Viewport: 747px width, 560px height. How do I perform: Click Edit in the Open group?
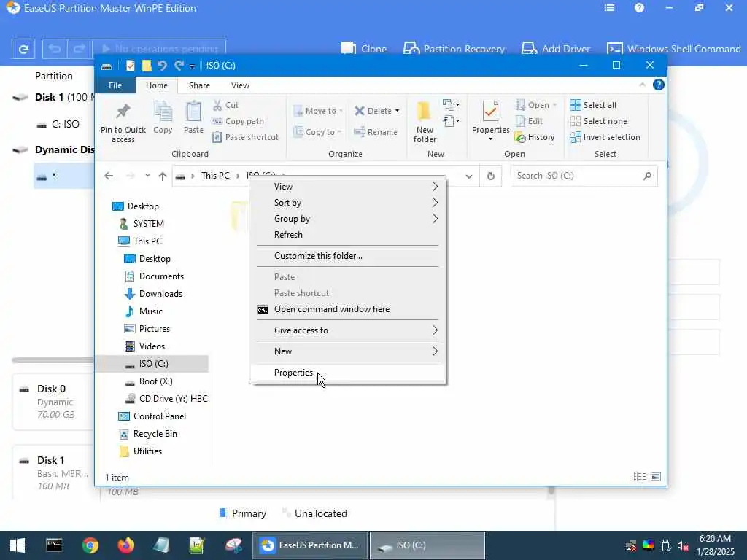[x=529, y=121]
